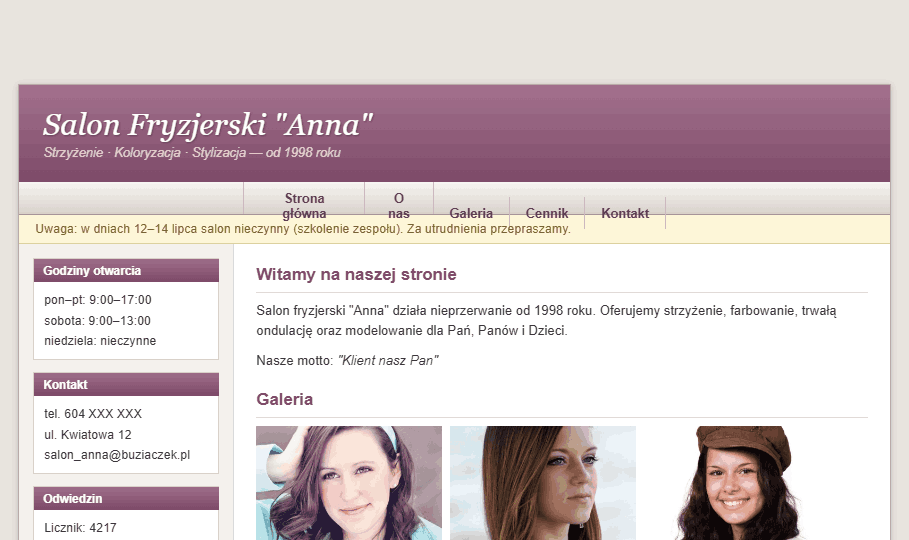This screenshot has height=540, width=909.
Task: Select the Licznik: 4217 counter value
Action: [x=80, y=528]
